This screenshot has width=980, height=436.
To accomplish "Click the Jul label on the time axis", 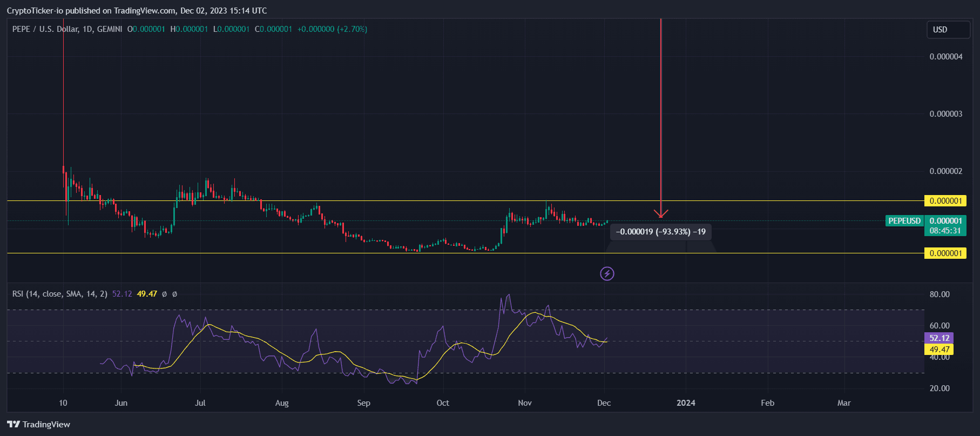I will pos(200,403).
